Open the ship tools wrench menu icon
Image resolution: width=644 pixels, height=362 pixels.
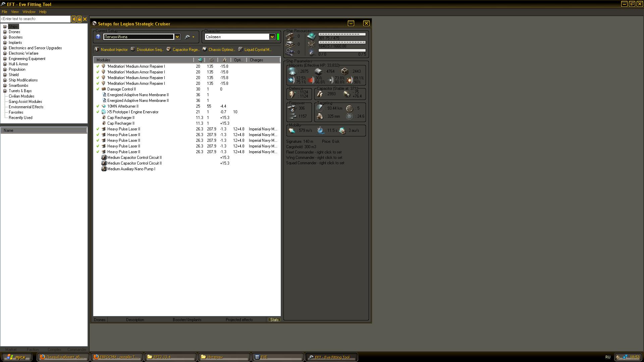(x=187, y=37)
